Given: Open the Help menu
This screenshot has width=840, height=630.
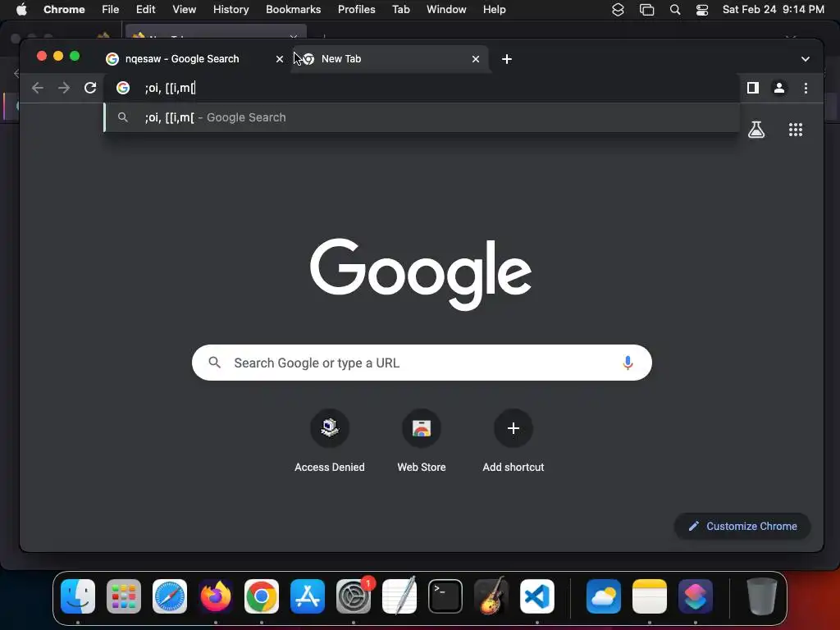Looking at the screenshot, I should 494,9.
